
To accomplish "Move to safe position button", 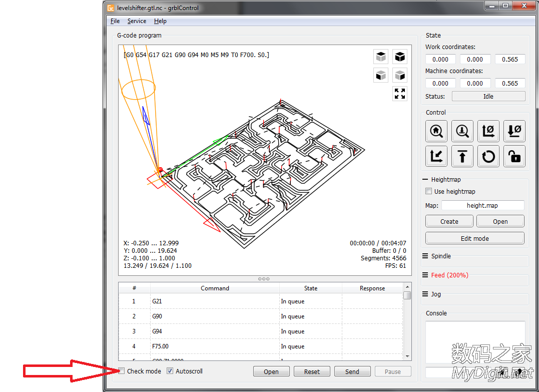I will pyautogui.click(x=462, y=157).
